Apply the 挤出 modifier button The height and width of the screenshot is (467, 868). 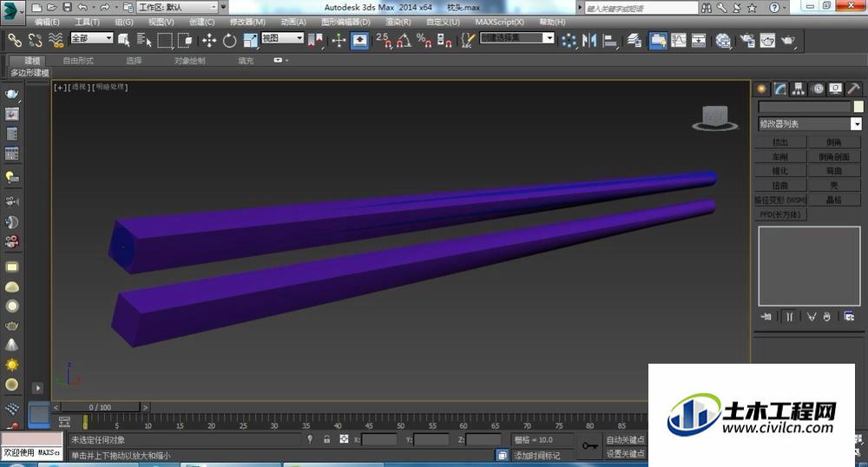coord(780,142)
